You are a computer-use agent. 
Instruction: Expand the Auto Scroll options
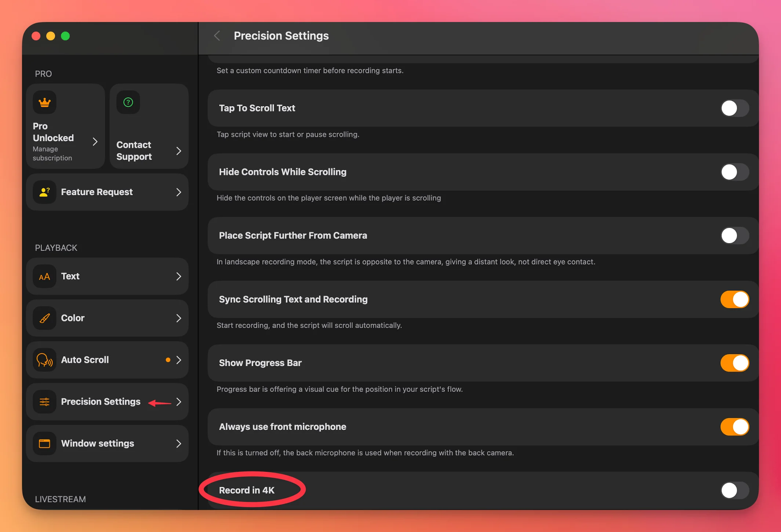click(x=179, y=360)
